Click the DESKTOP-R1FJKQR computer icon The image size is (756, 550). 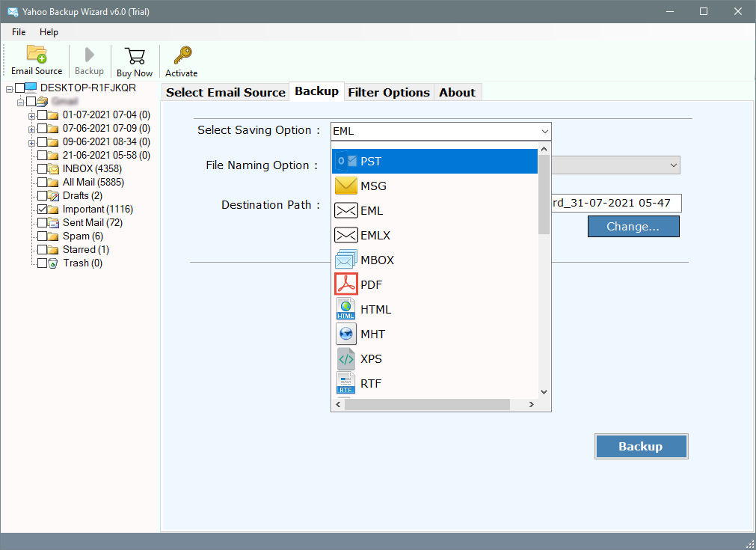point(31,88)
